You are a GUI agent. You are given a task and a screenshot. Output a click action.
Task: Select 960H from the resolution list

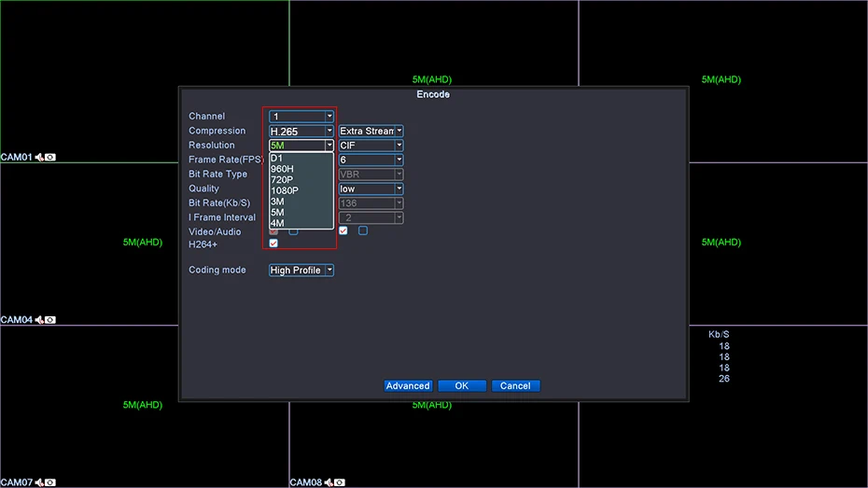coord(301,169)
